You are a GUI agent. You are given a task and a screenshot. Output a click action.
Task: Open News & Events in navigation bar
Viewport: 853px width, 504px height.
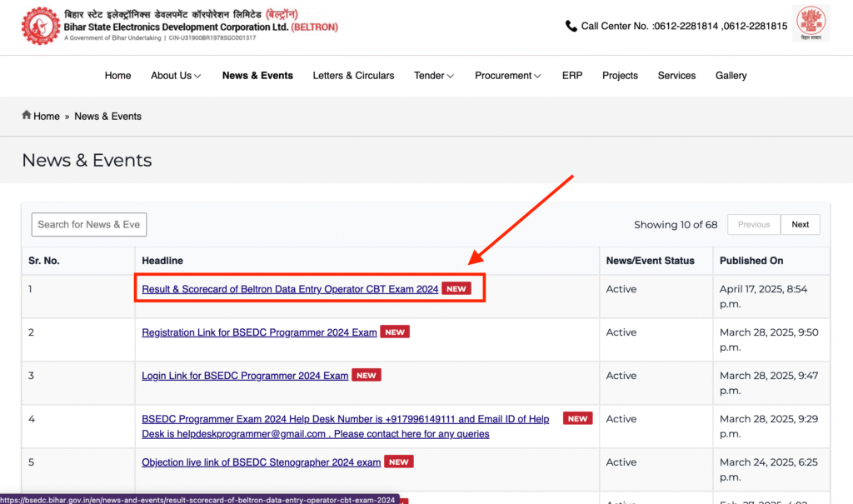(257, 76)
